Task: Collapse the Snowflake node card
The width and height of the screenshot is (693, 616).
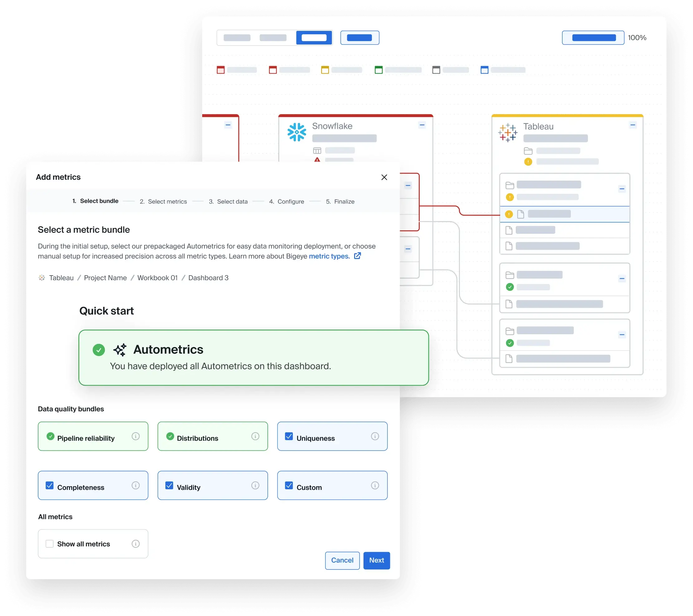Action: click(422, 125)
